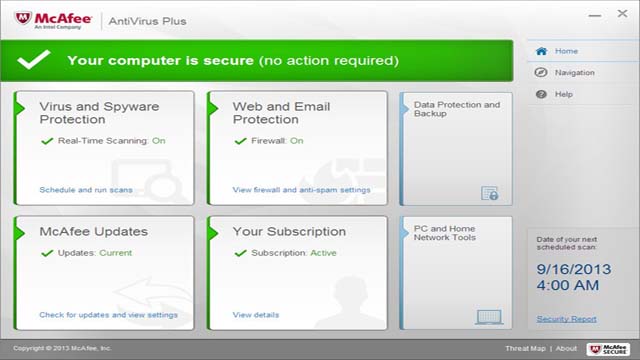This screenshot has width=640, height=360.
Task: Click the Home house icon
Action: (541, 51)
